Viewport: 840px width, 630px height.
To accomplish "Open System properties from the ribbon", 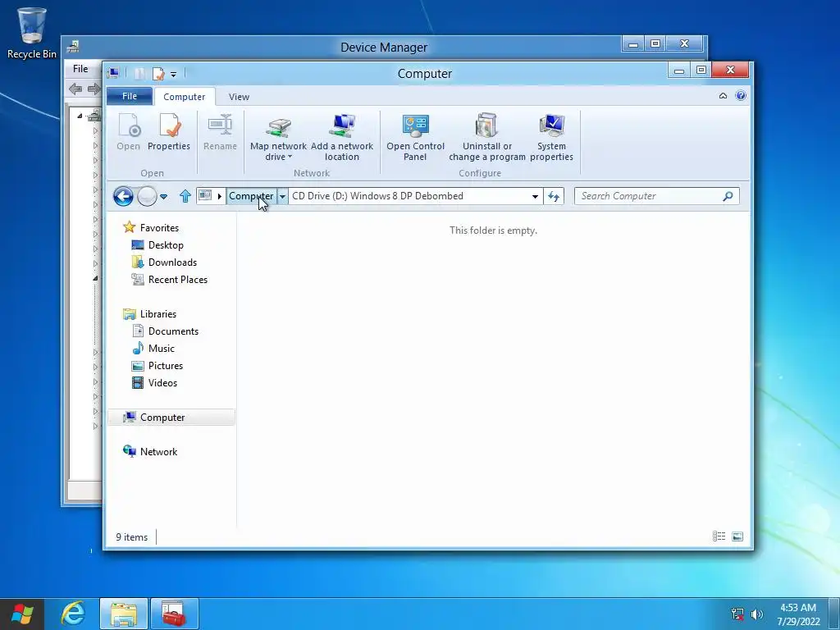I will [551, 137].
